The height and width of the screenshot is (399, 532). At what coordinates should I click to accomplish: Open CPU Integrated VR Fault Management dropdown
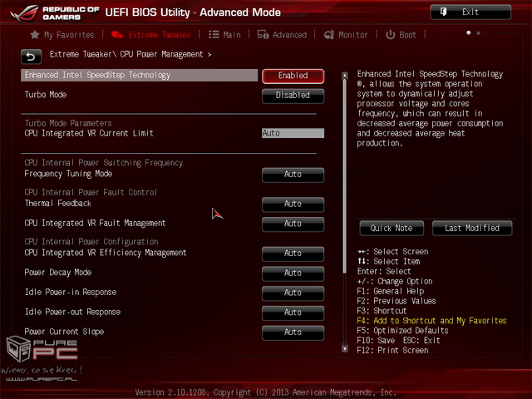[x=293, y=224]
